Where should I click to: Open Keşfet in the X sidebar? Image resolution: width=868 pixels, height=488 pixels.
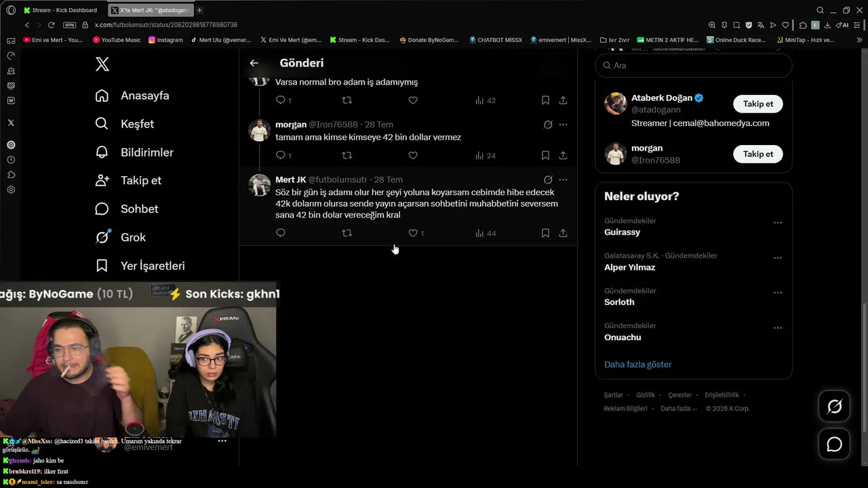[x=125, y=124]
